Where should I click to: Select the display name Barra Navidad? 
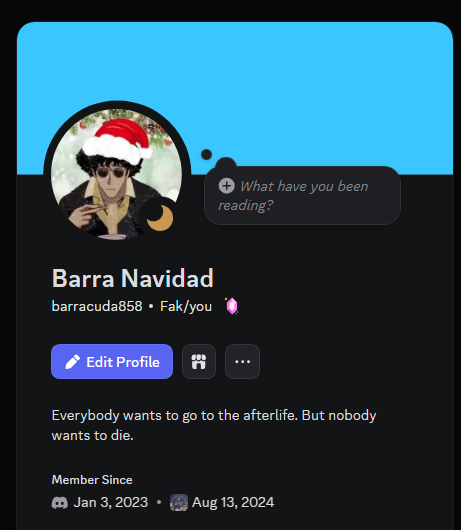[x=132, y=279]
